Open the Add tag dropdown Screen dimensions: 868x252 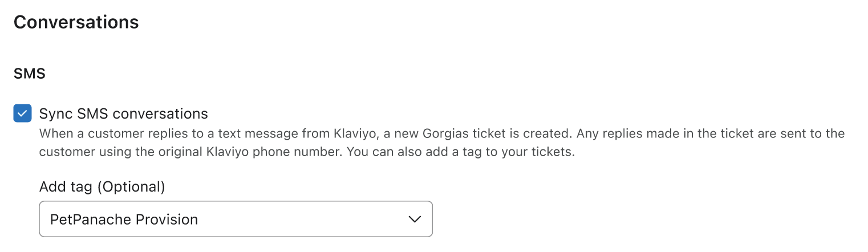[x=236, y=219]
